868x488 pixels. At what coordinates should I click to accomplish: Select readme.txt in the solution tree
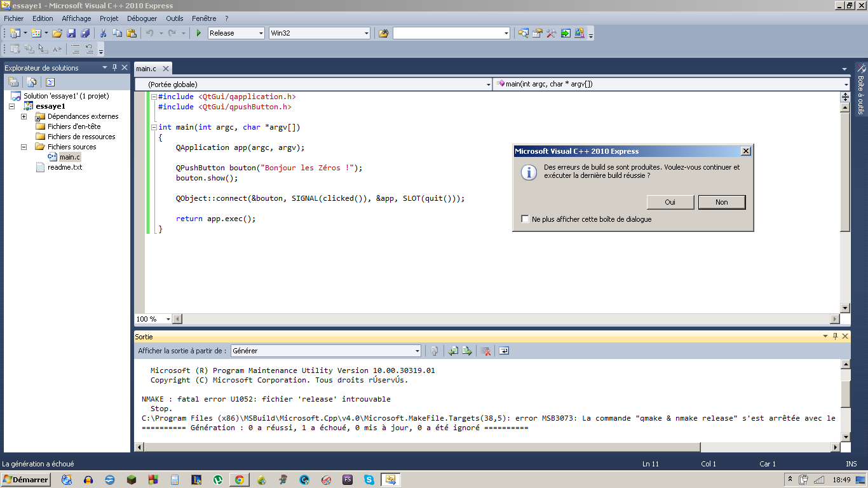coord(65,167)
